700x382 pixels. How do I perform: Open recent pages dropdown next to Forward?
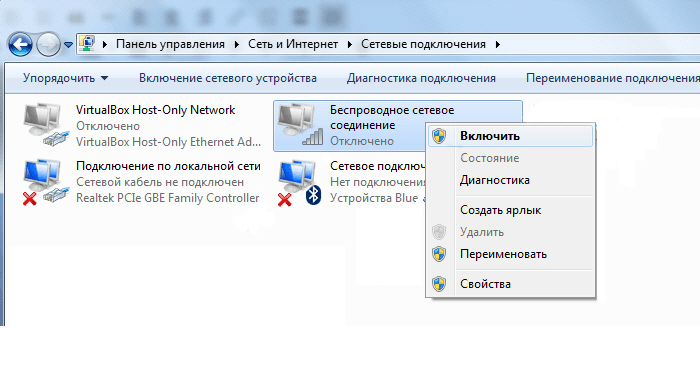coord(68,45)
